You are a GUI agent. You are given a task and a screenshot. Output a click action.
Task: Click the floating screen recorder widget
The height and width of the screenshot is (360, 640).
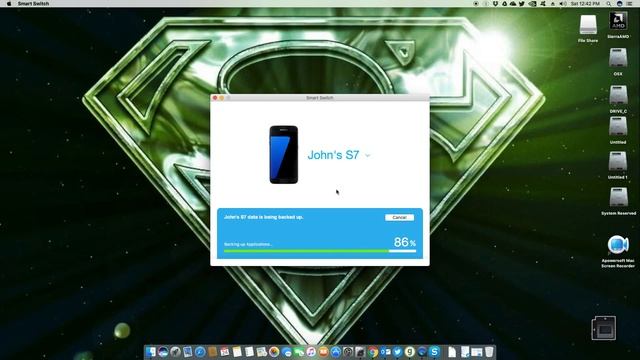click(x=604, y=328)
